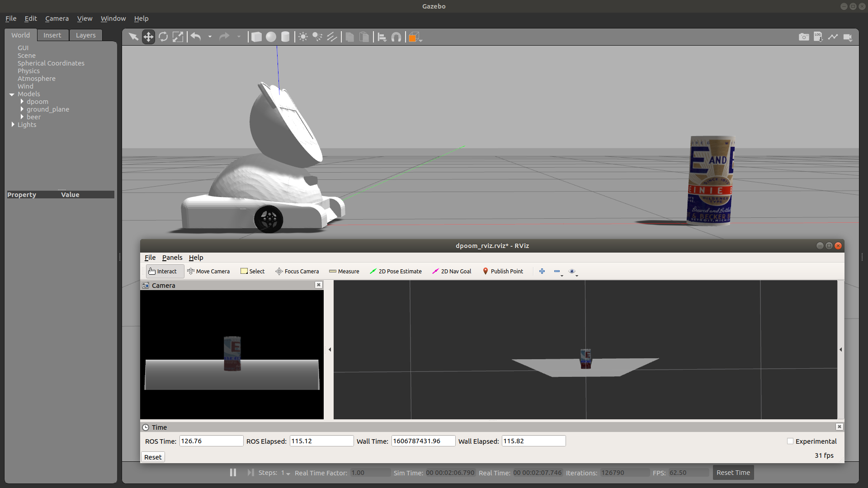Redo the last Gazebo action

[224, 37]
